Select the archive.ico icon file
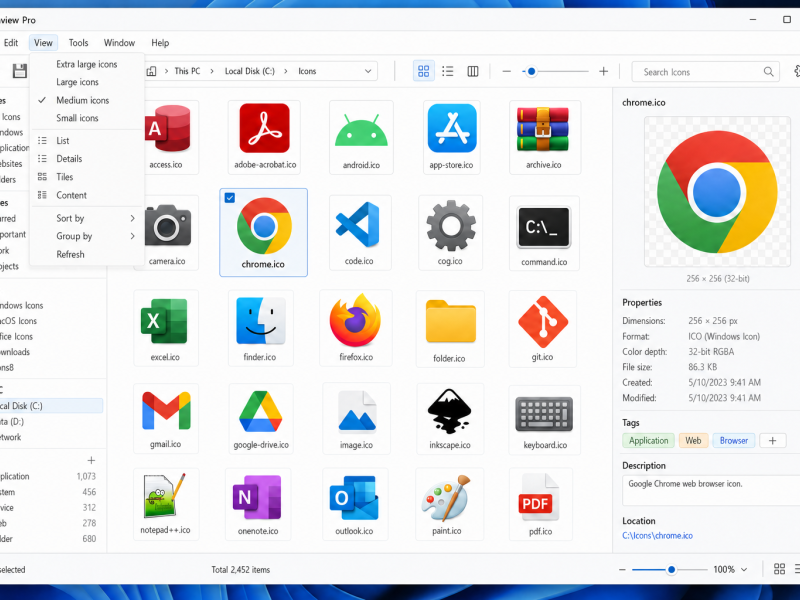 (544, 137)
